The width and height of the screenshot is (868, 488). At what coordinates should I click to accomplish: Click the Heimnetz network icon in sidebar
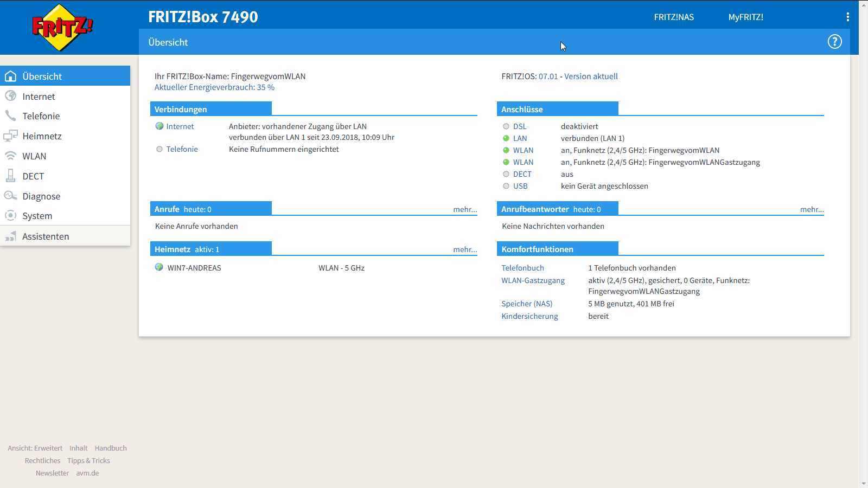[x=10, y=136]
